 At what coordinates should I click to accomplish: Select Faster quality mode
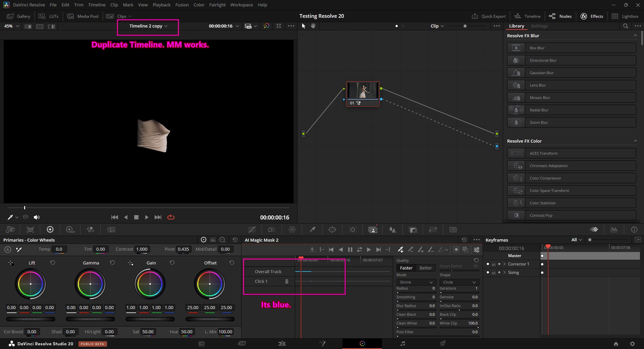tap(406, 268)
